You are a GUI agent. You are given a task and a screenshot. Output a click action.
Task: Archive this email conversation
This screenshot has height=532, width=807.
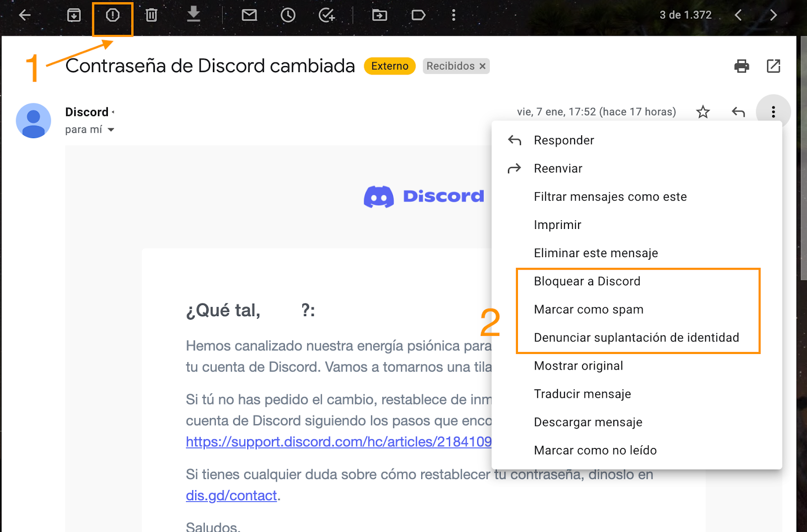pyautogui.click(x=74, y=15)
